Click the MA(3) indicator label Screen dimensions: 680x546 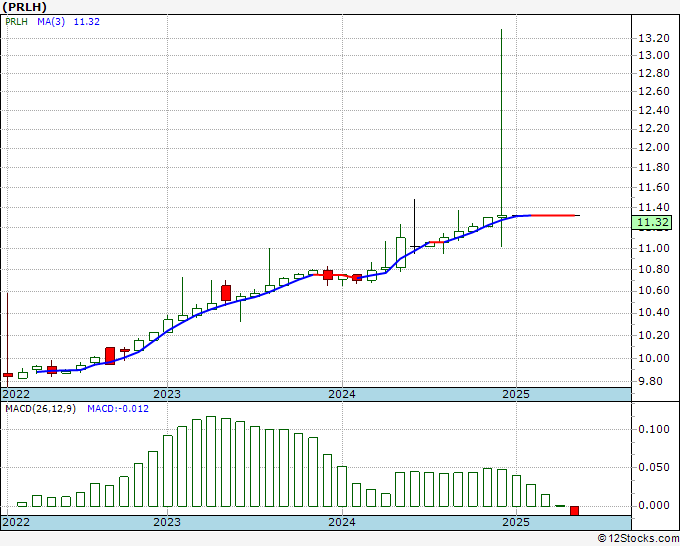[51, 22]
